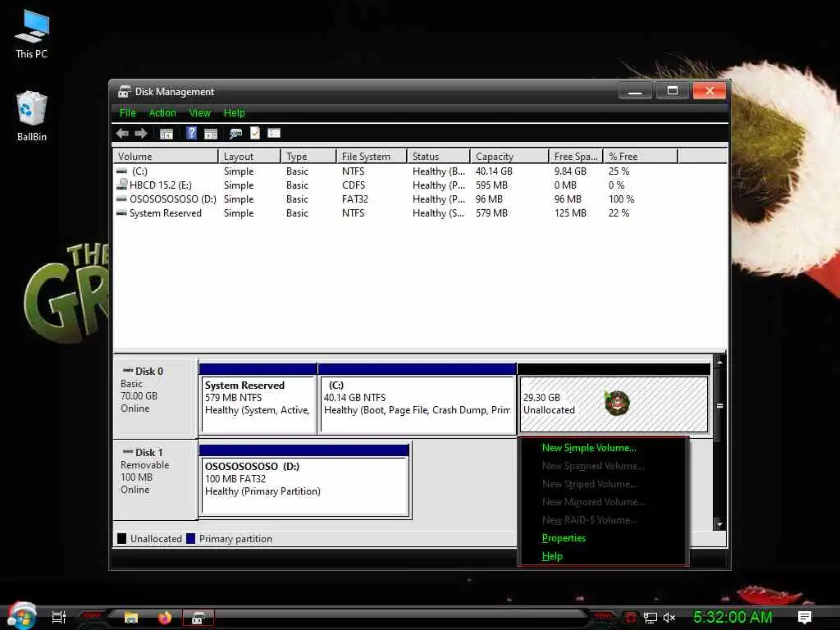Sort by the Layout column header
The image size is (840, 630).
coord(249,157)
